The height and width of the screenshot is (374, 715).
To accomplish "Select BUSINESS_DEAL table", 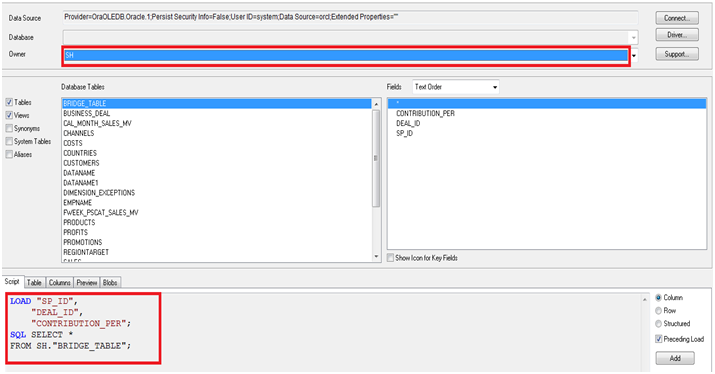I will [217, 113].
